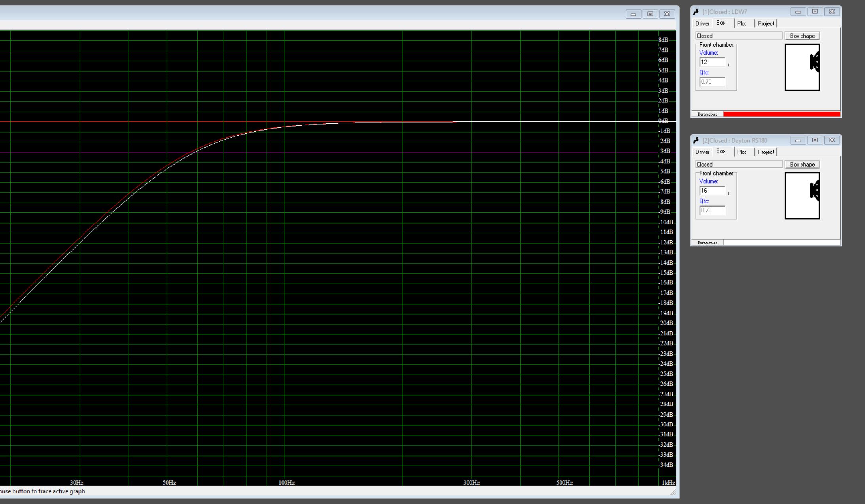Close the Dayton RS180 window
Screen dimensions: 865x504
[x=832, y=140]
